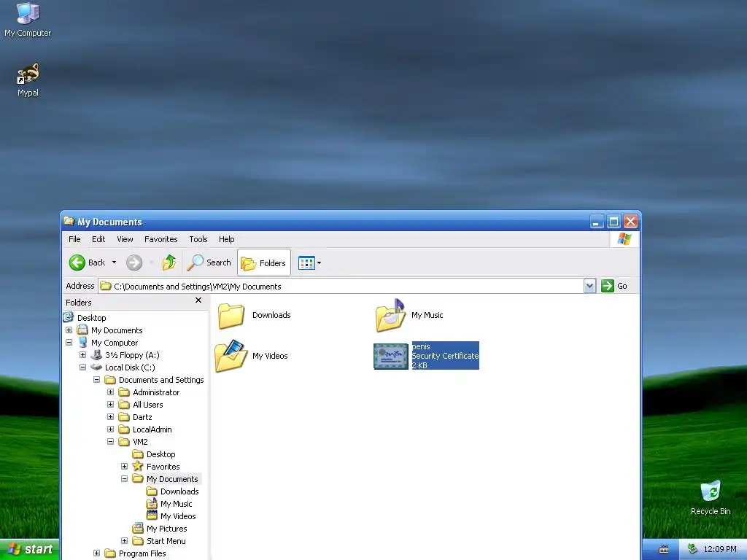Expand the All Users folder node
747x560 pixels.
click(x=111, y=404)
